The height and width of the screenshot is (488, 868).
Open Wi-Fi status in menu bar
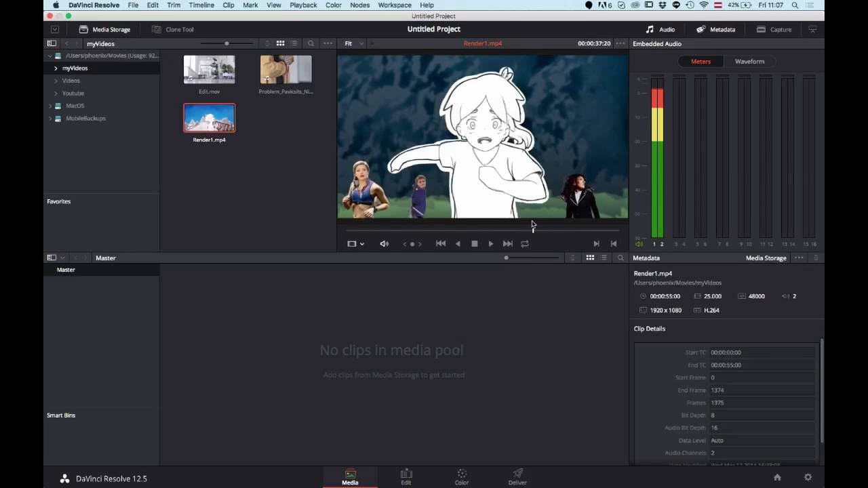(x=703, y=5)
